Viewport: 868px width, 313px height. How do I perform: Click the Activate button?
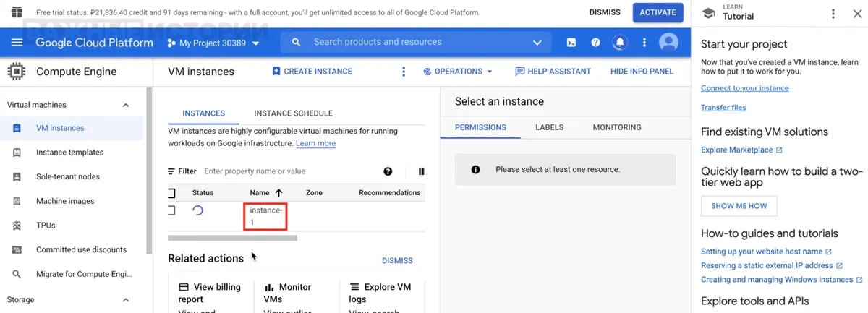[658, 12]
